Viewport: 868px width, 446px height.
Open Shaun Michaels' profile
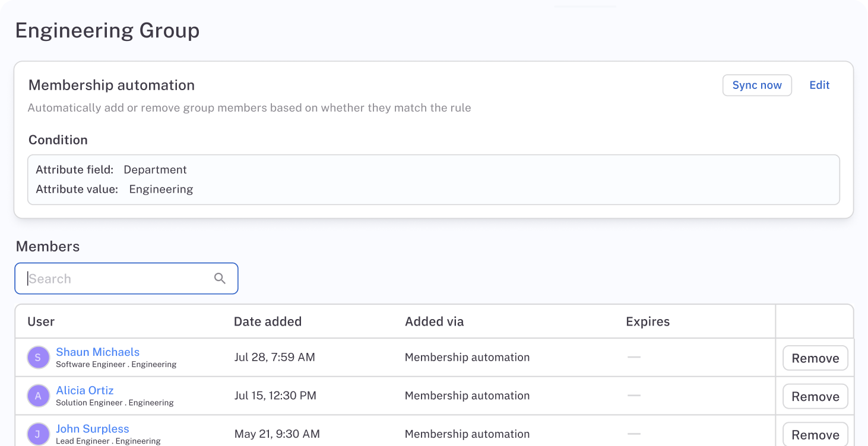(97, 352)
